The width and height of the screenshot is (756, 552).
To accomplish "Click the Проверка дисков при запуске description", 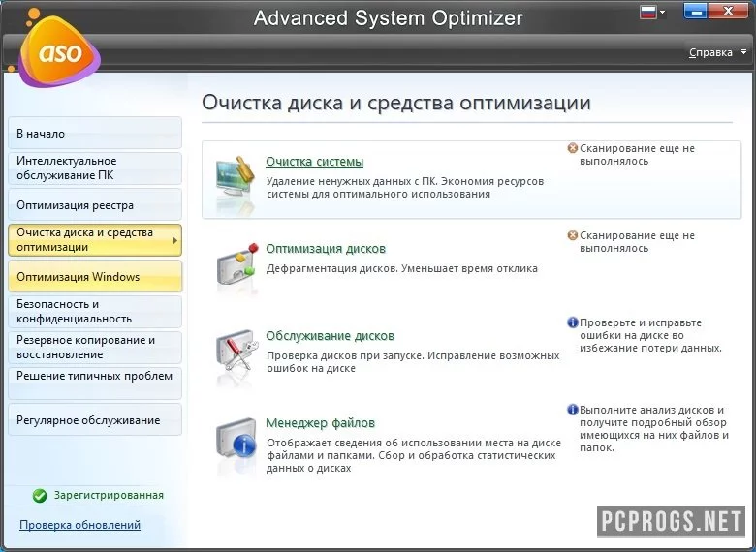I will point(413,362).
